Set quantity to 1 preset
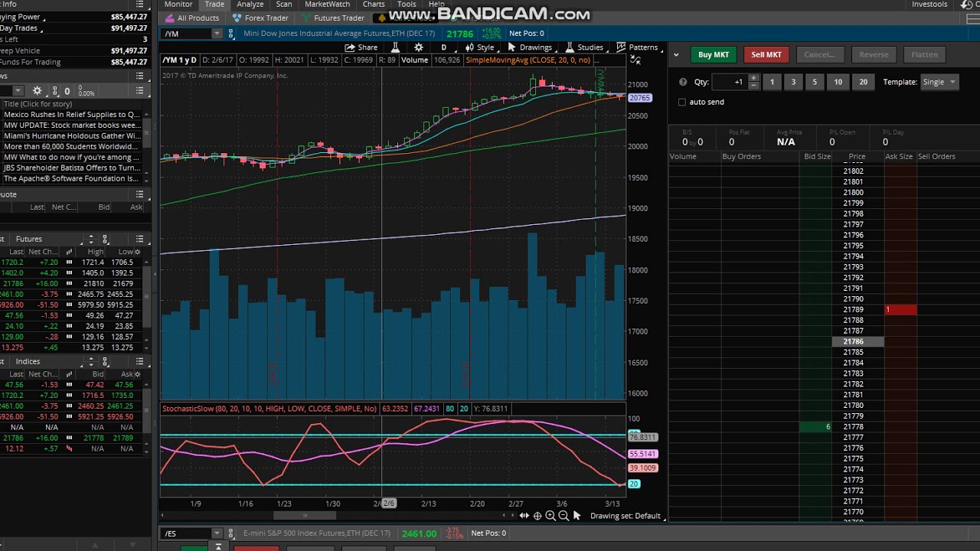 click(x=772, y=82)
